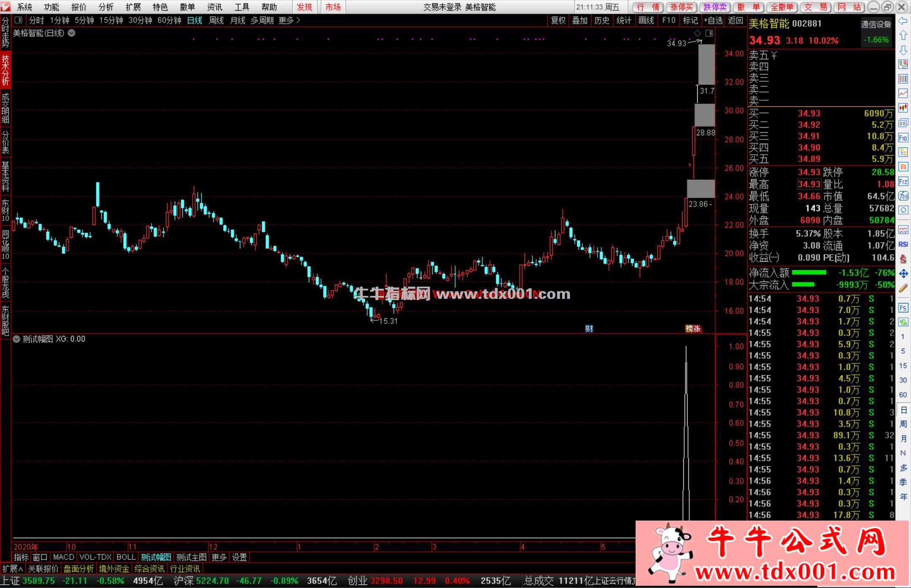
Task: Click the green 净流入额 bar
Action: 809,273
